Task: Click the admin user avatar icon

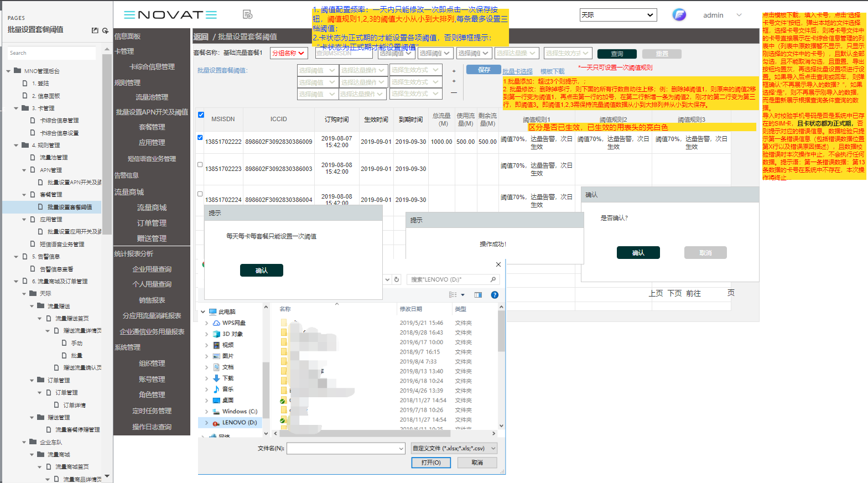Action: click(679, 15)
